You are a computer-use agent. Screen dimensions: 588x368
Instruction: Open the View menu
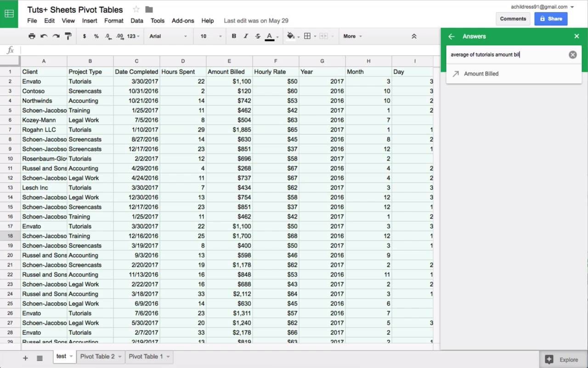tap(68, 21)
